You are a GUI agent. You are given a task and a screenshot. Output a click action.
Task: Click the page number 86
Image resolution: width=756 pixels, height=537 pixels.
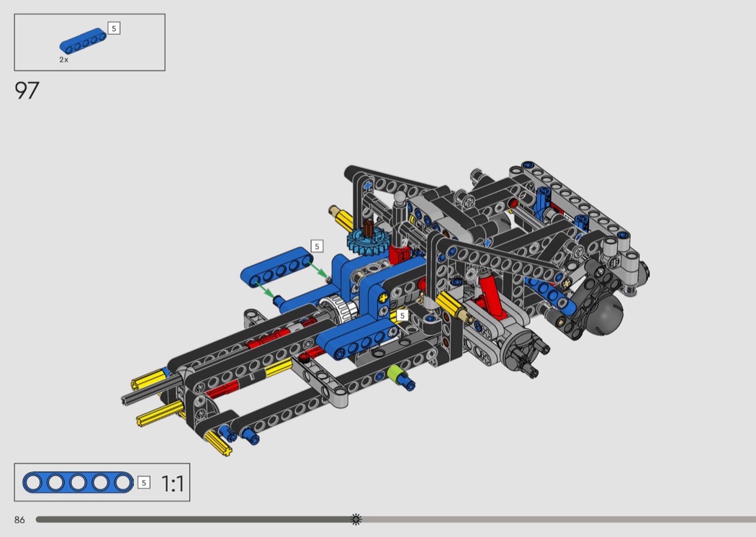tap(19, 520)
